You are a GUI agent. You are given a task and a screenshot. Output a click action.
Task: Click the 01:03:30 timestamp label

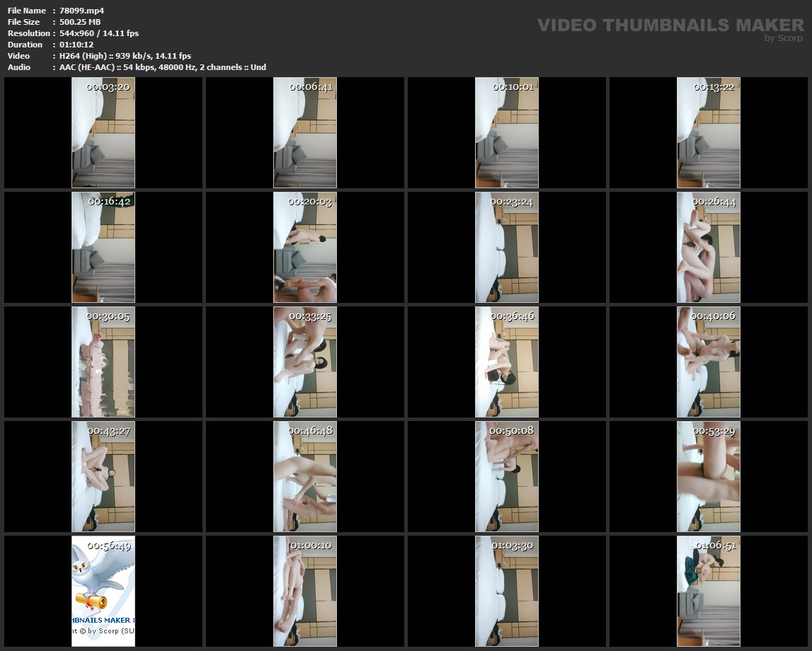(x=513, y=546)
